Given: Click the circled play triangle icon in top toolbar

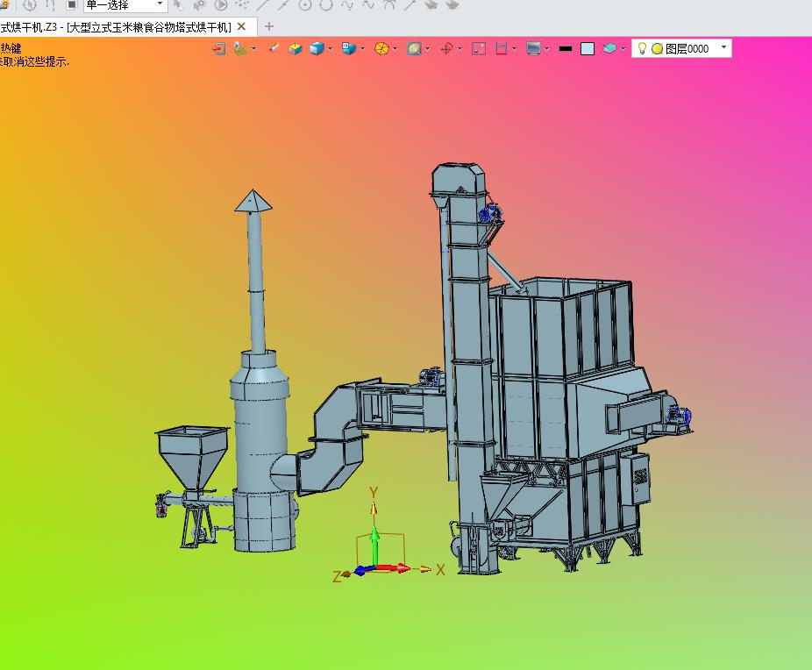Looking at the screenshot, I should 221,4.
